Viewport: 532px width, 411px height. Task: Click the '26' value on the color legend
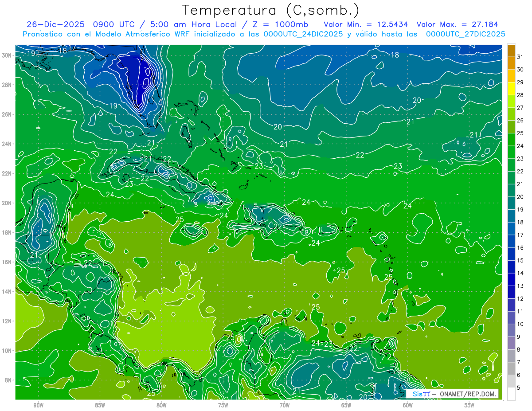pos(520,121)
